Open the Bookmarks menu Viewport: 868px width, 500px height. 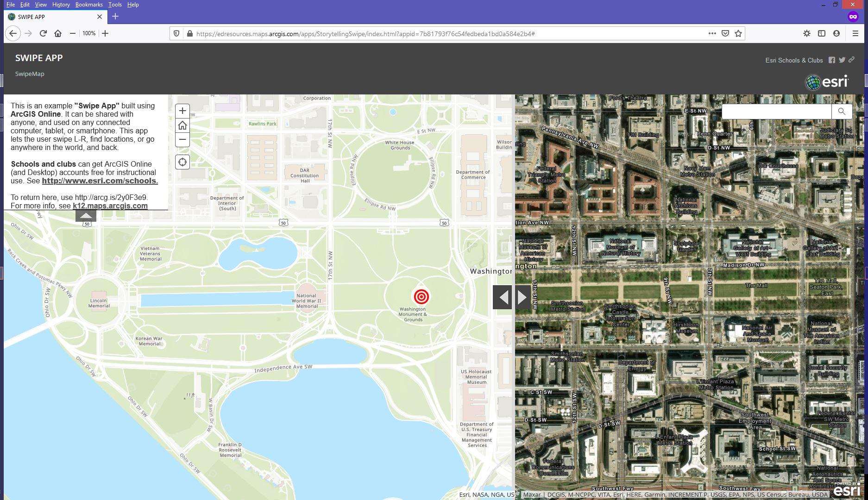pyautogui.click(x=89, y=5)
